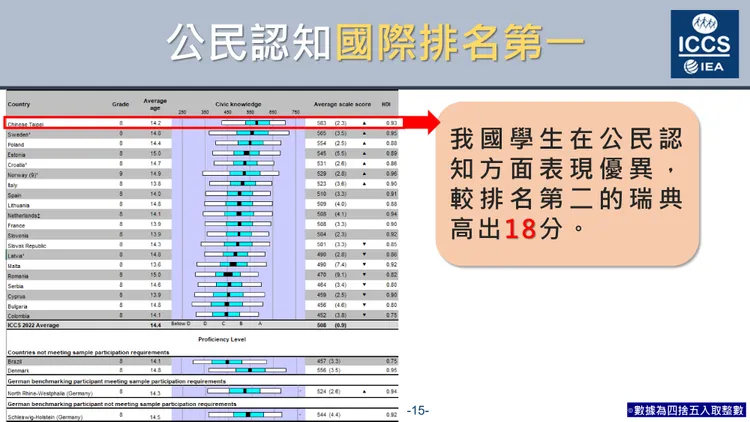Click the Serbia country label
This screenshot has width=750, height=422.
pyautogui.click(x=15, y=286)
